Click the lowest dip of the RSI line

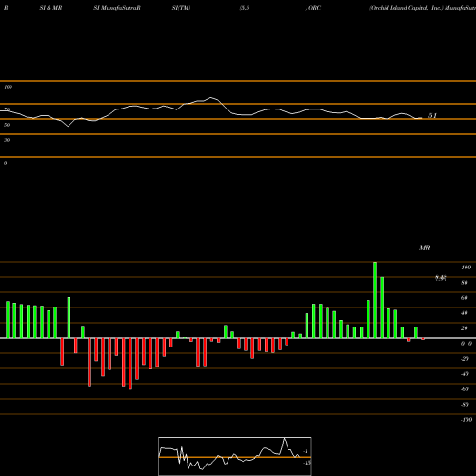(68, 126)
